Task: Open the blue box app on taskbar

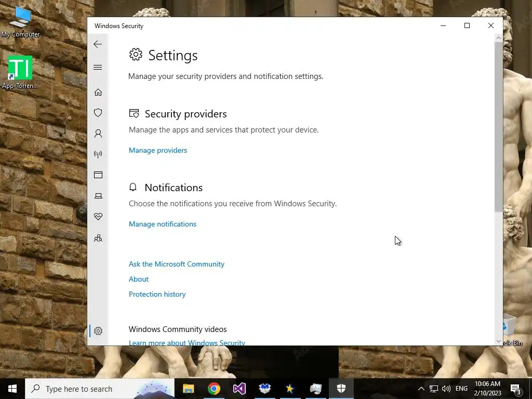Action: coord(264,389)
